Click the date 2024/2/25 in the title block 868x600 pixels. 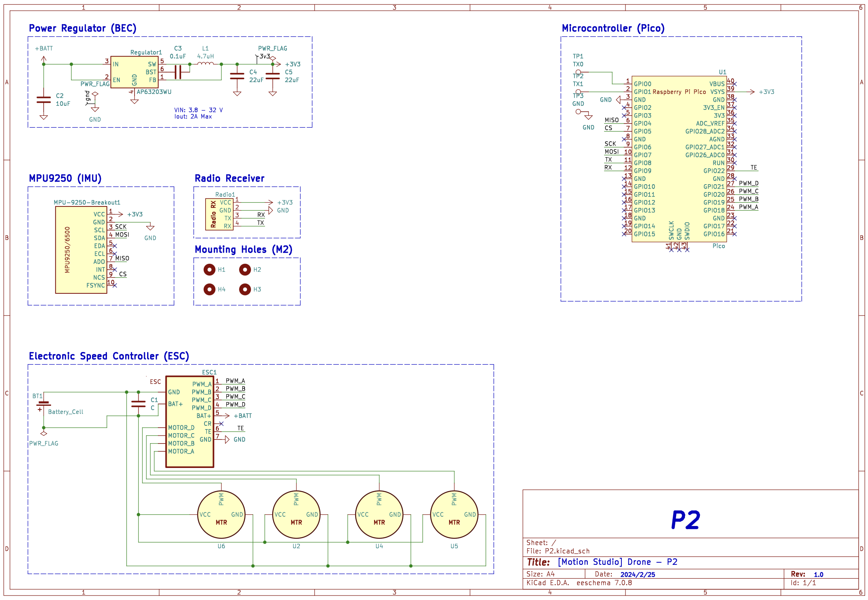638,574
